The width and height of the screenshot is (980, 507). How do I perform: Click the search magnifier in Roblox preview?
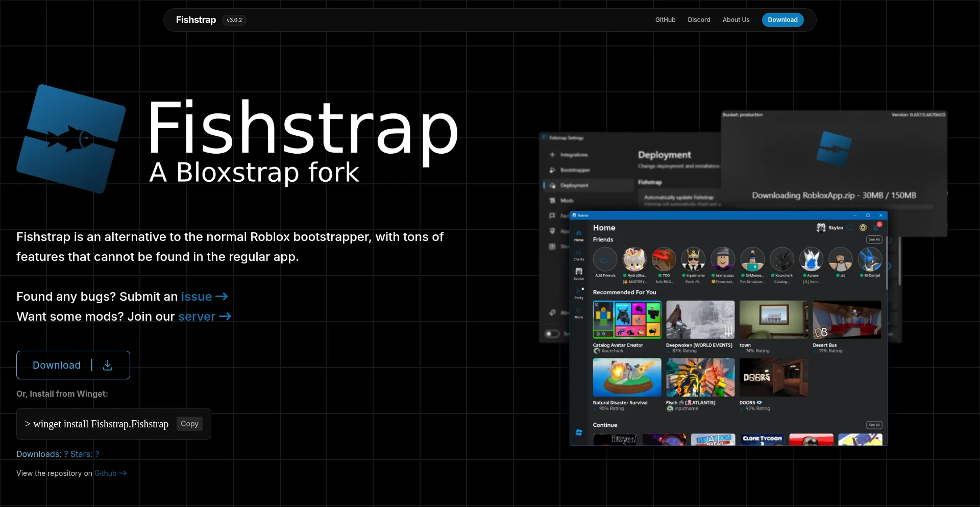click(x=850, y=228)
